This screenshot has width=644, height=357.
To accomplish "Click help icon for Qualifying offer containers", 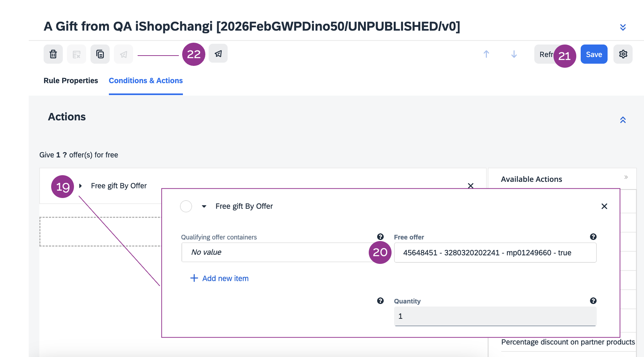I will [381, 237].
